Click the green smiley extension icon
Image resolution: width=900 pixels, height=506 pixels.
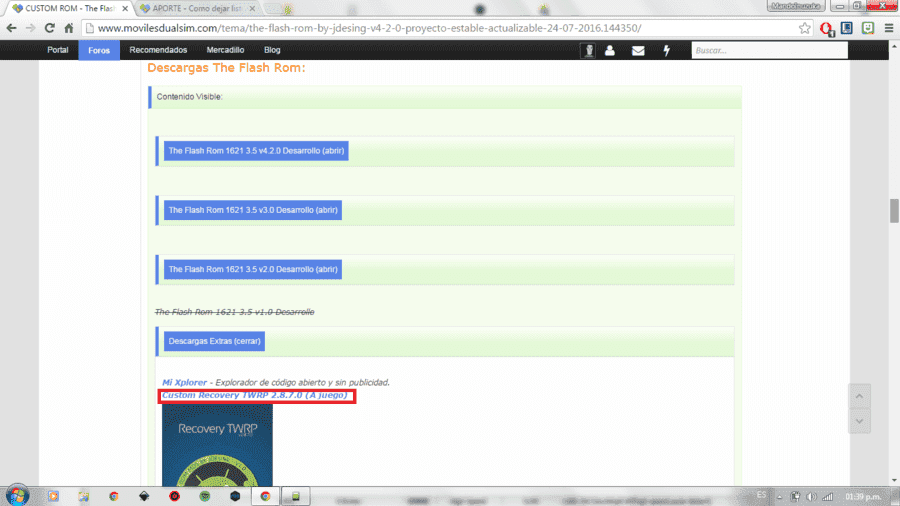868,28
